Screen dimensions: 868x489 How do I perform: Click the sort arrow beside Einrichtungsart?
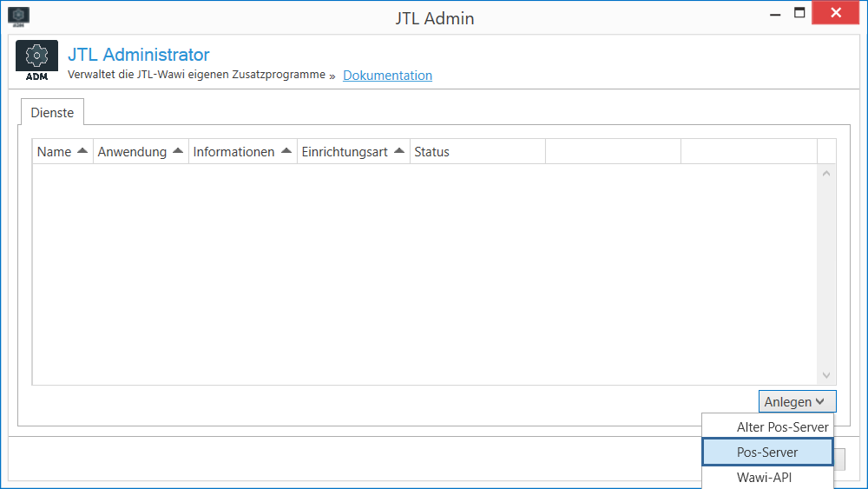399,151
